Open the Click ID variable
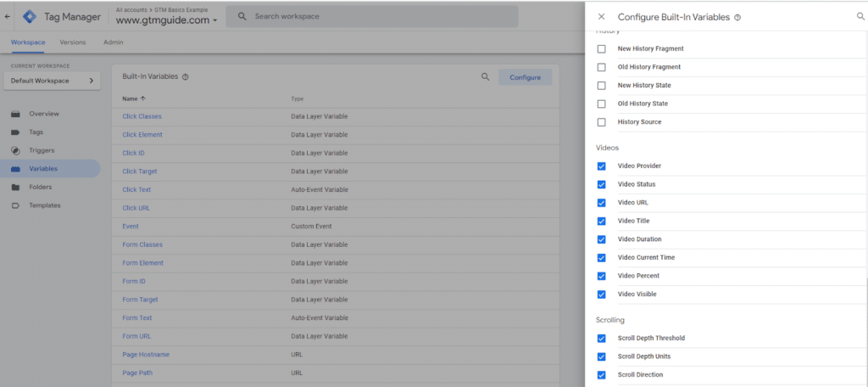The width and height of the screenshot is (868, 387). (133, 153)
